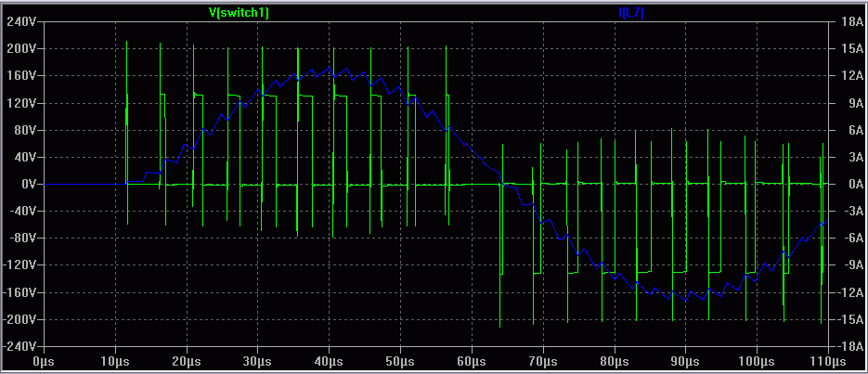Click the 9A right axis label
Viewport: 868px width, 374px height.
(x=854, y=103)
